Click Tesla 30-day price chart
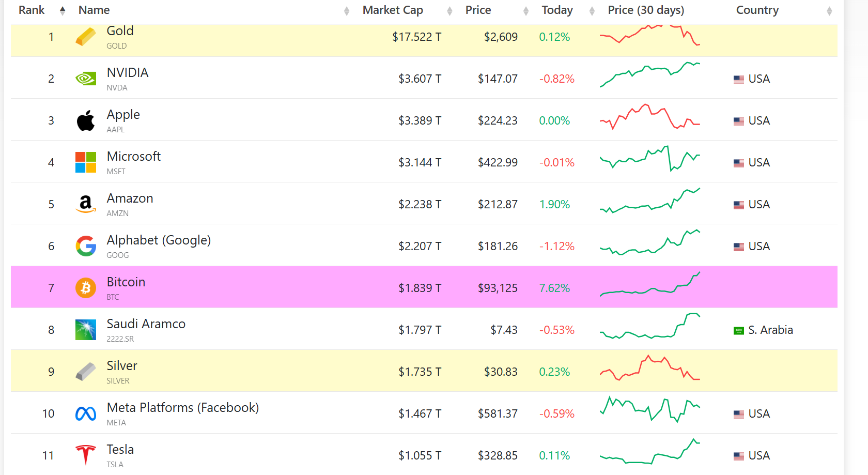The height and width of the screenshot is (475, 868). pos(650,452)
